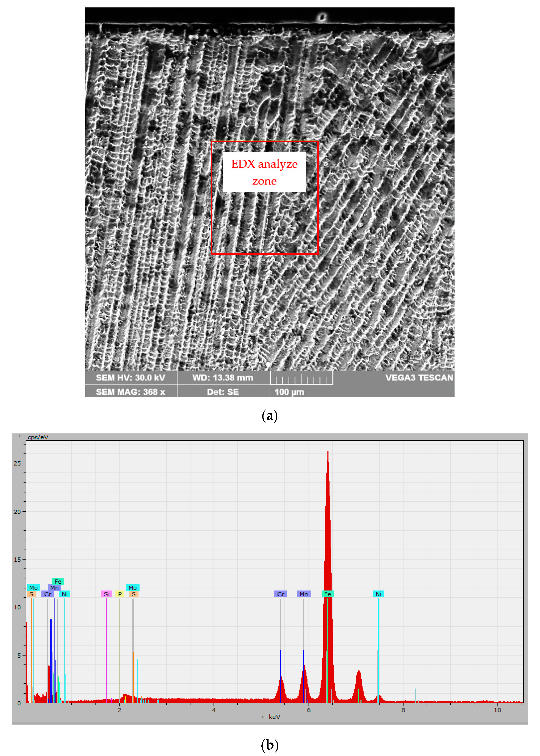Select the yellow P element label
Screen dimensions: 540x756
120,594
